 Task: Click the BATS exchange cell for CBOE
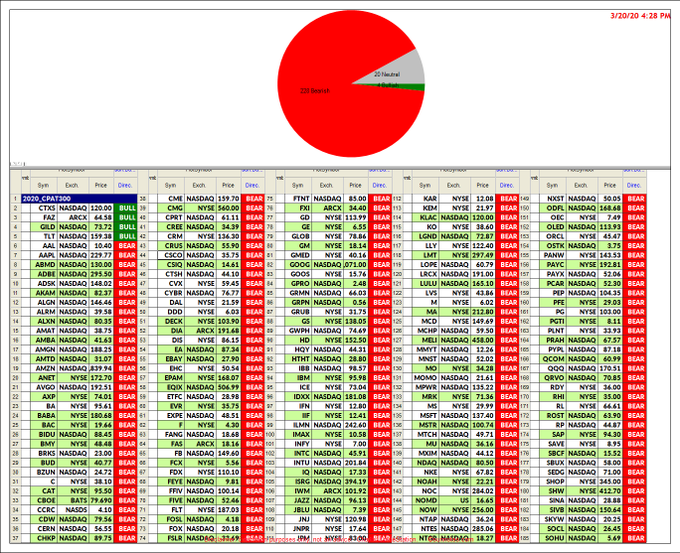(73, 501)
